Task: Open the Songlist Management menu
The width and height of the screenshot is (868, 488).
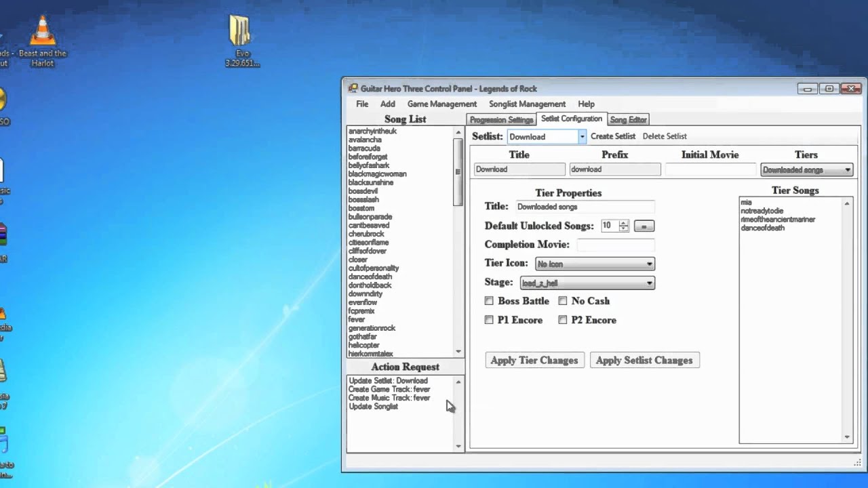Action: (527, 104)
